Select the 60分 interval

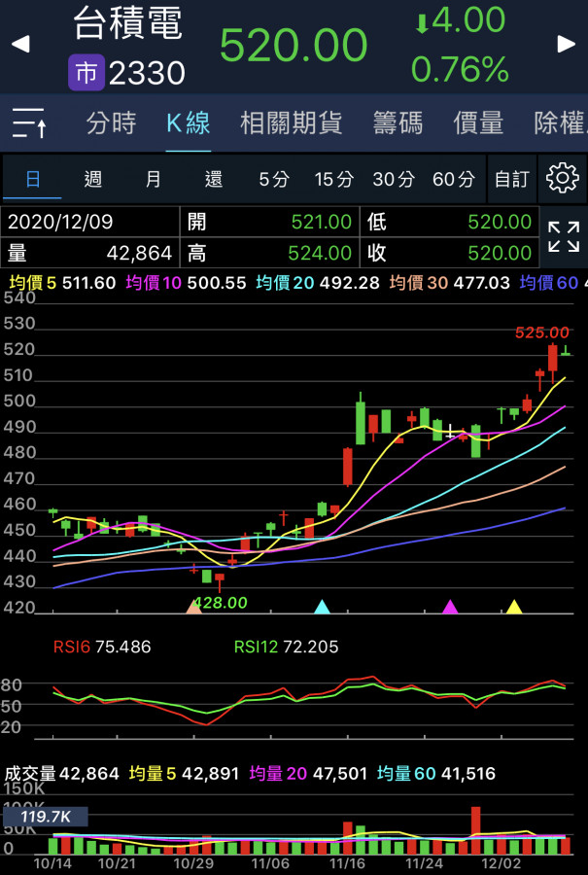pos(453,179)
